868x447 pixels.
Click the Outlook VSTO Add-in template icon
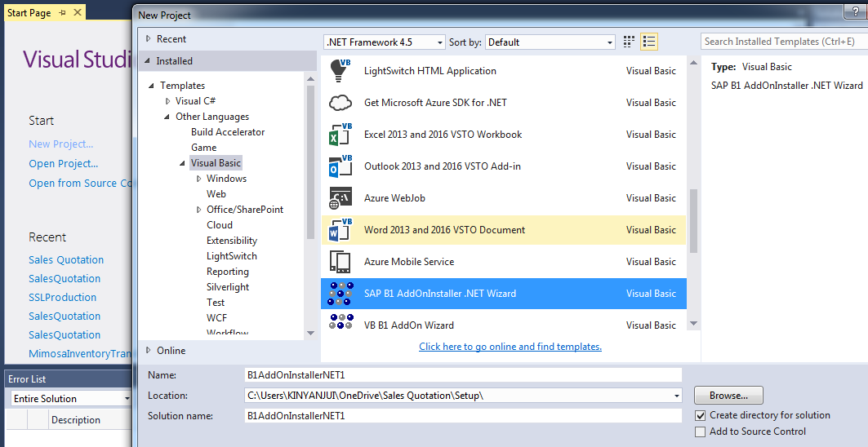(340, 166)
